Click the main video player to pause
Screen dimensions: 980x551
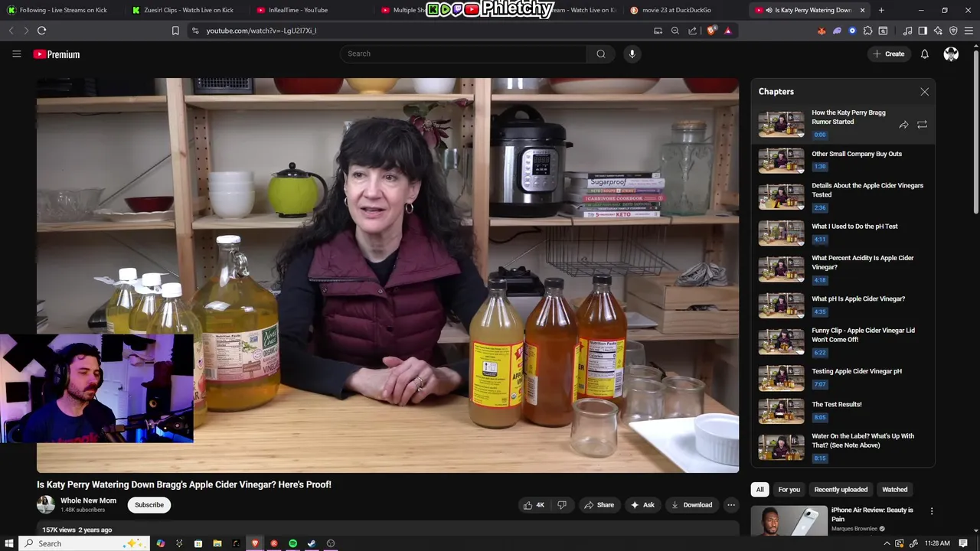(387, 275)
